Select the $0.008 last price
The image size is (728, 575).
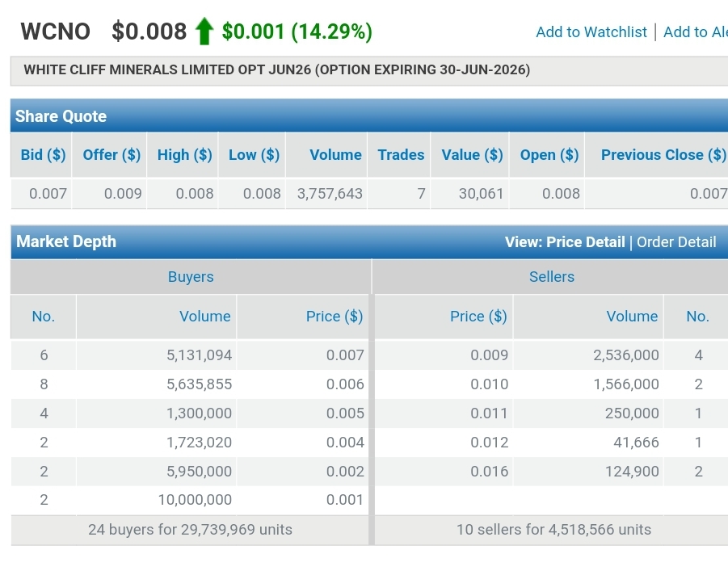[149, 31]
